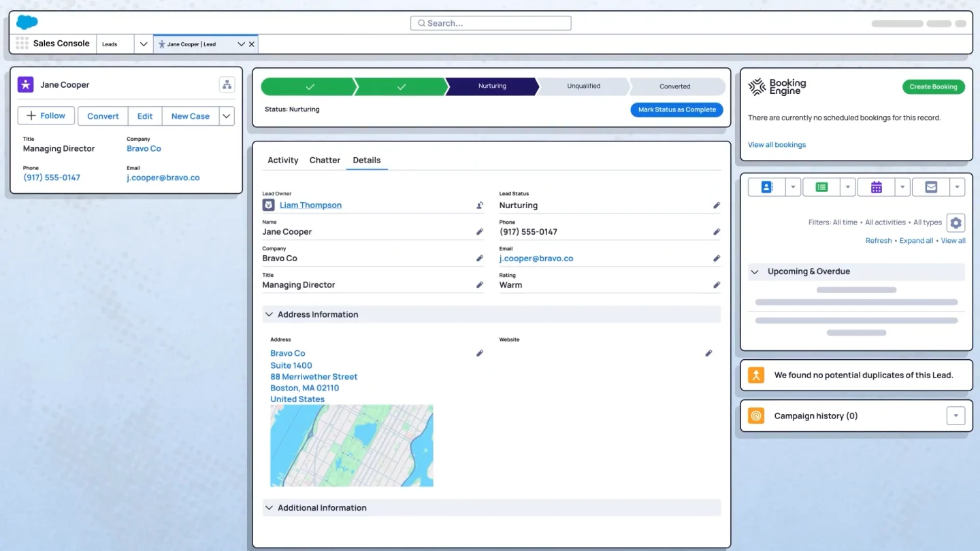Click the duplicates merge icon
The width and height of the screenshot is (980, 551).
pos(756,375)
